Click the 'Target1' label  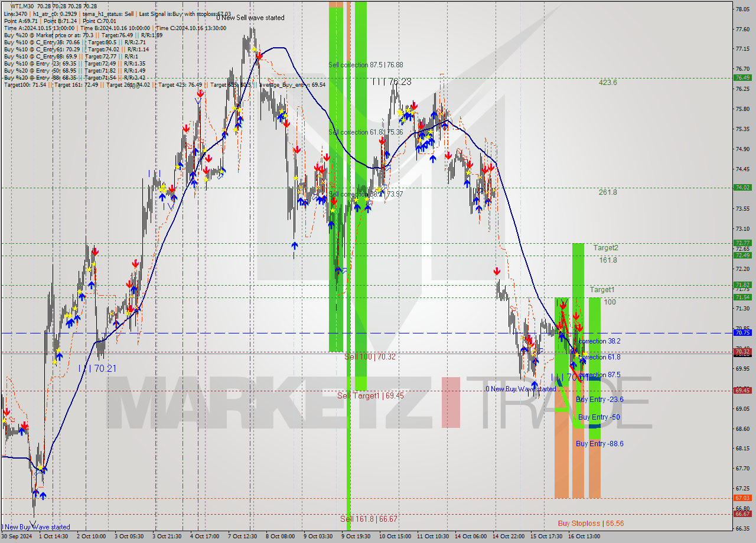click(x=602, y=290)
